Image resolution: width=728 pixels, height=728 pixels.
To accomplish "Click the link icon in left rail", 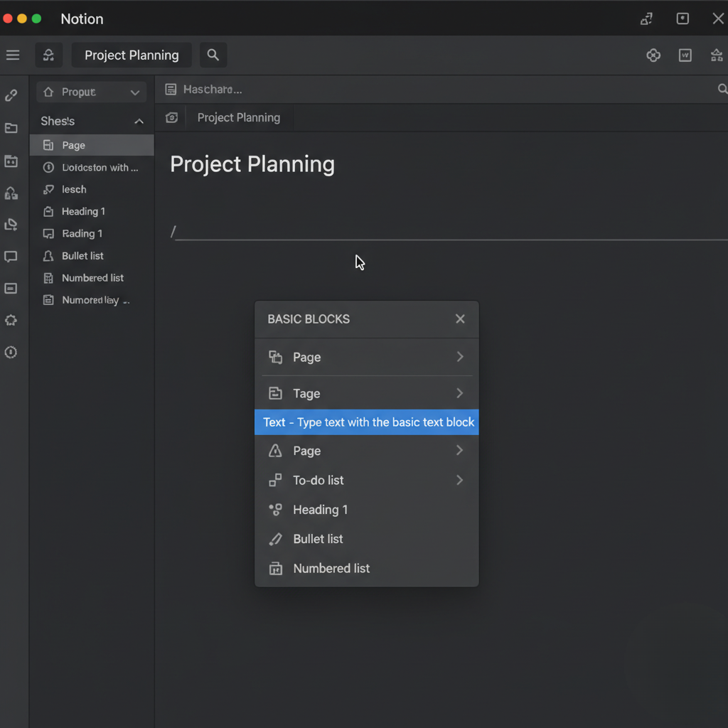I will click(x=11, y=95).
